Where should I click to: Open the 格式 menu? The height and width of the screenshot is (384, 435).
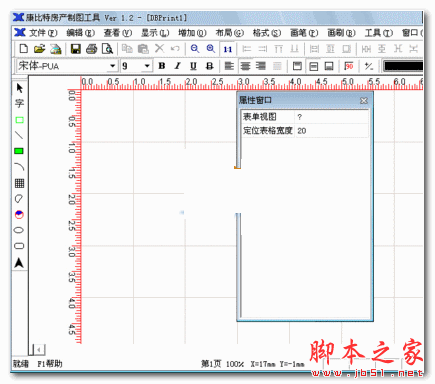(x=267, y=33)
